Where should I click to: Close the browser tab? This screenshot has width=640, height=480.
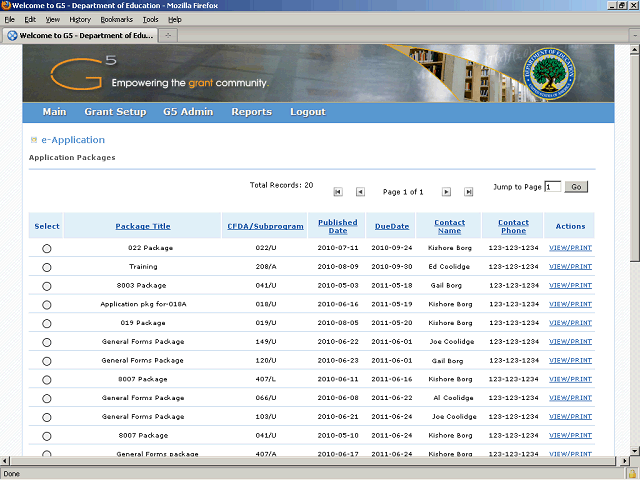pyautogui.click(x=169, y=36)
